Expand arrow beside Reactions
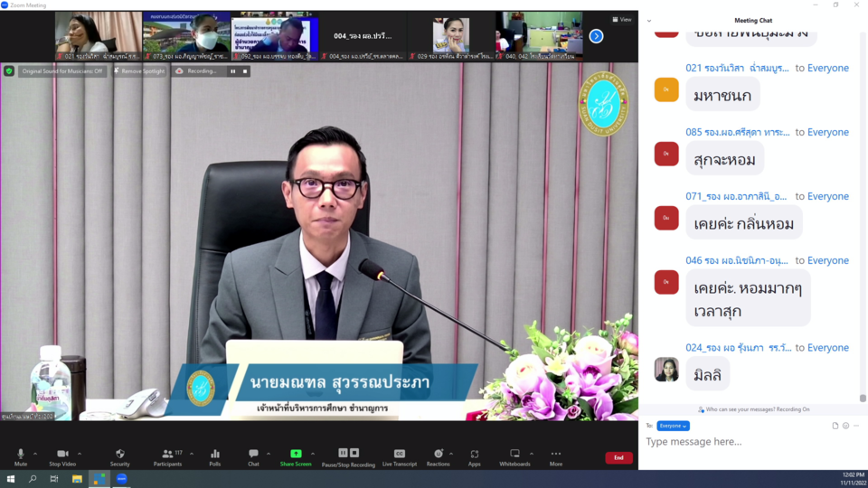Screen dimensions: 868x488 pos(451,454)
